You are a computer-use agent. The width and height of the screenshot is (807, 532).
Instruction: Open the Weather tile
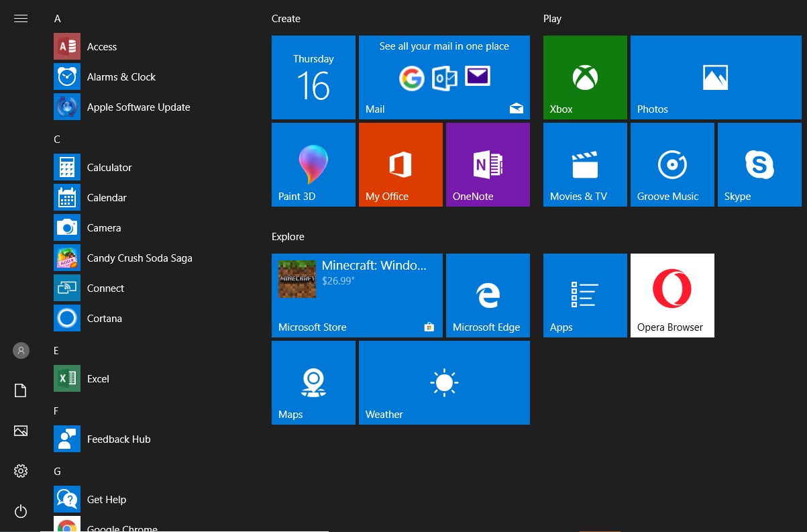coord(444,382)
